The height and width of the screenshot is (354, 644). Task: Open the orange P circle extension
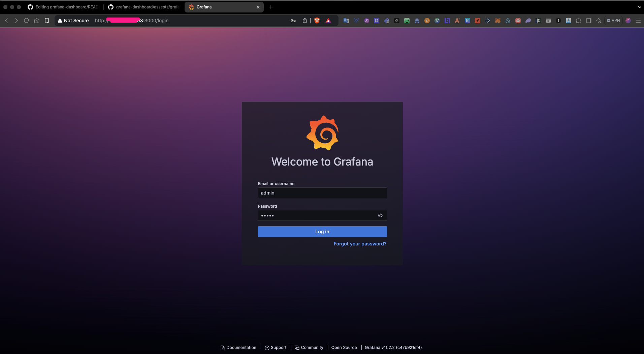click(427, 21)
